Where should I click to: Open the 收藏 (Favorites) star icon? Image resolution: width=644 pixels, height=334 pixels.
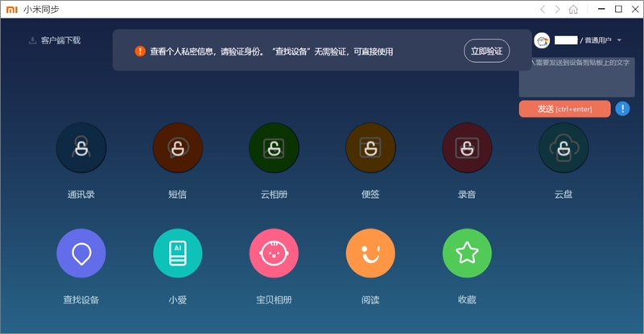pos(467,254)
